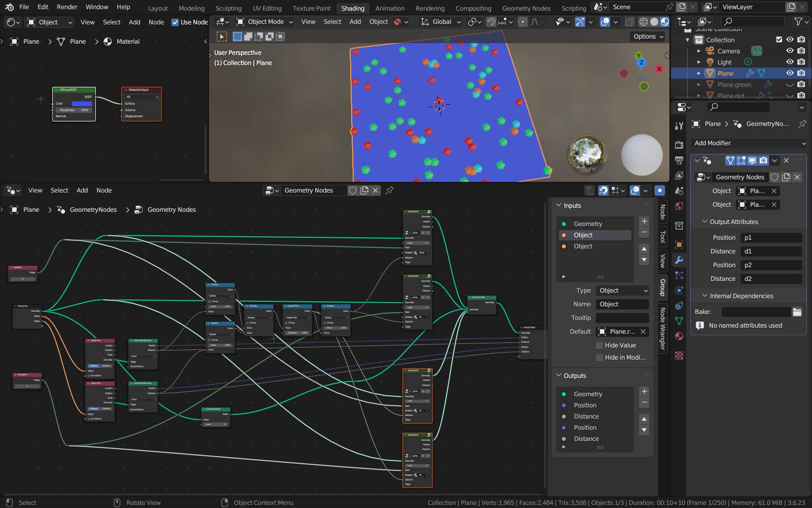Open the viewport Options dropdown

coord(648,37)
